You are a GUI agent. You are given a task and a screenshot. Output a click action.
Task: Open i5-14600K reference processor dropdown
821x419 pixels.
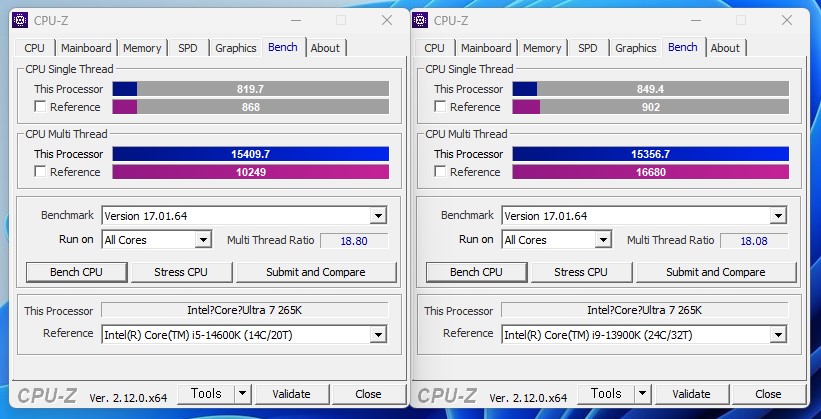point(378,335)
